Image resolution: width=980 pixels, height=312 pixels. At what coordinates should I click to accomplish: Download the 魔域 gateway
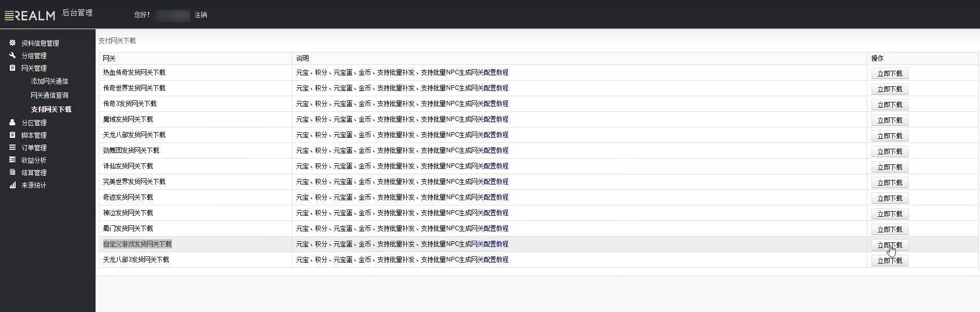point(890,120)
